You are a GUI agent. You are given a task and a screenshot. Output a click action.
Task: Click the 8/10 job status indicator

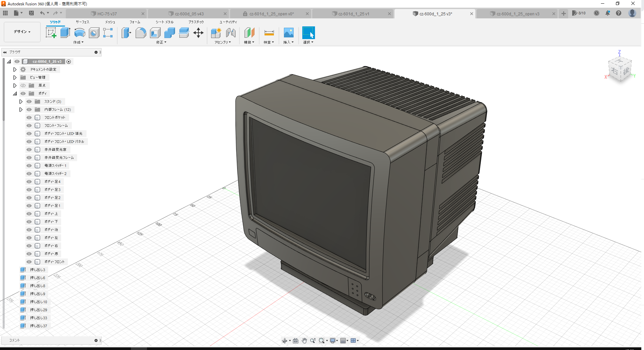[x=579, y=13]
